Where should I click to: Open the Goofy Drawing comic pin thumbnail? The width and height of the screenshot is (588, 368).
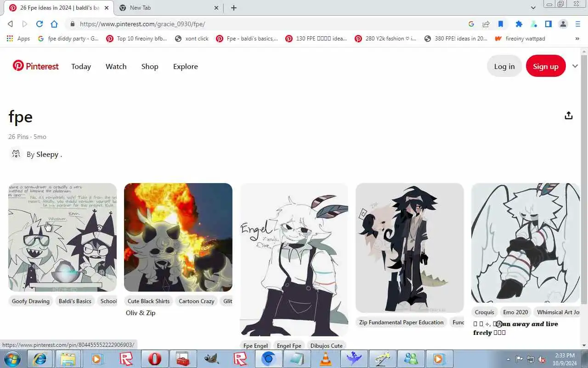(62, 237)
